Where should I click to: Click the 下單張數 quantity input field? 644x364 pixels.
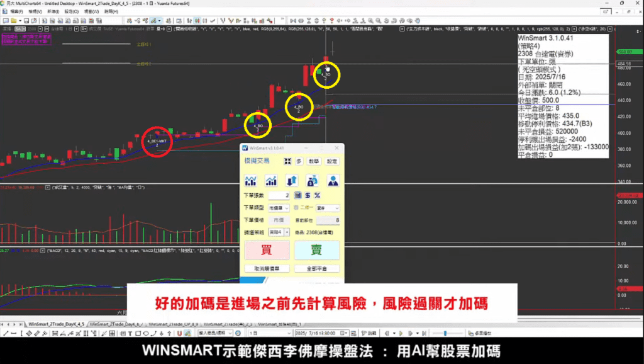click(x=280, y=196)
